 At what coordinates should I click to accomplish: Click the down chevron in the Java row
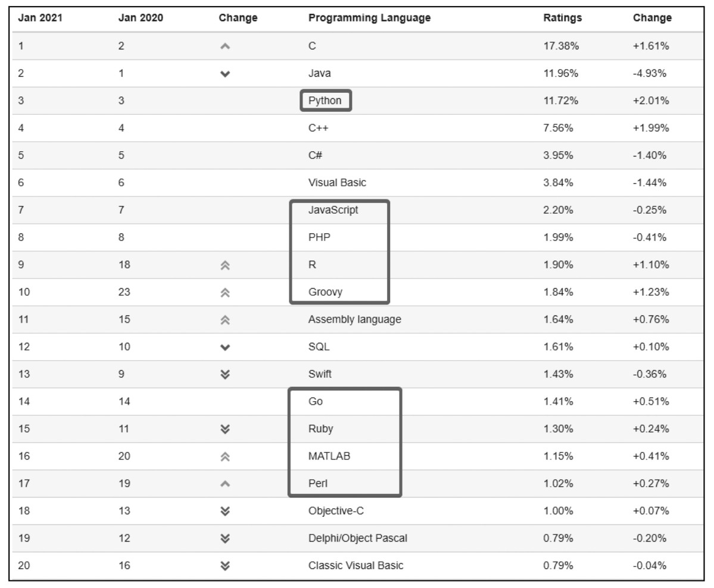224,74
